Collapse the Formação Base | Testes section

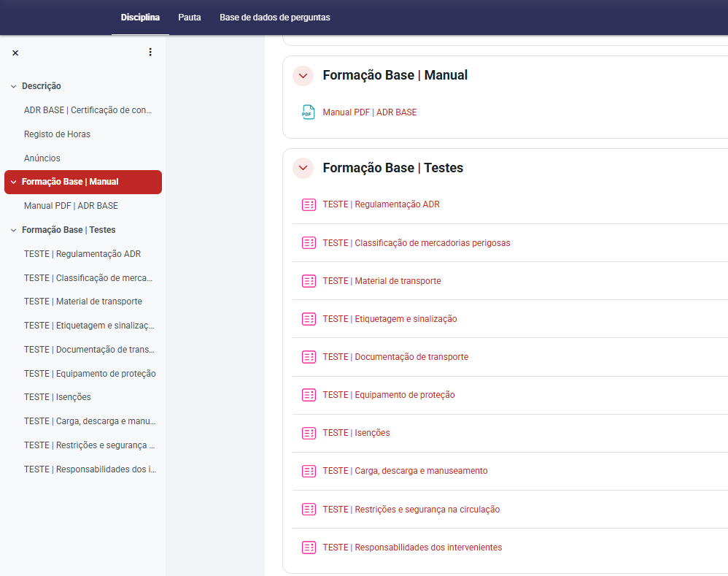[303, 168]
